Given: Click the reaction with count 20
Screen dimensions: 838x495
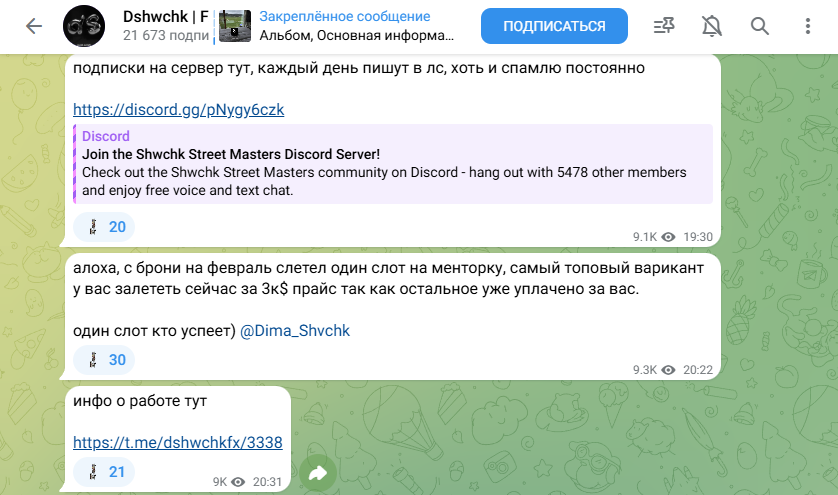Looking at the screenshot, I should click(104, 227).
